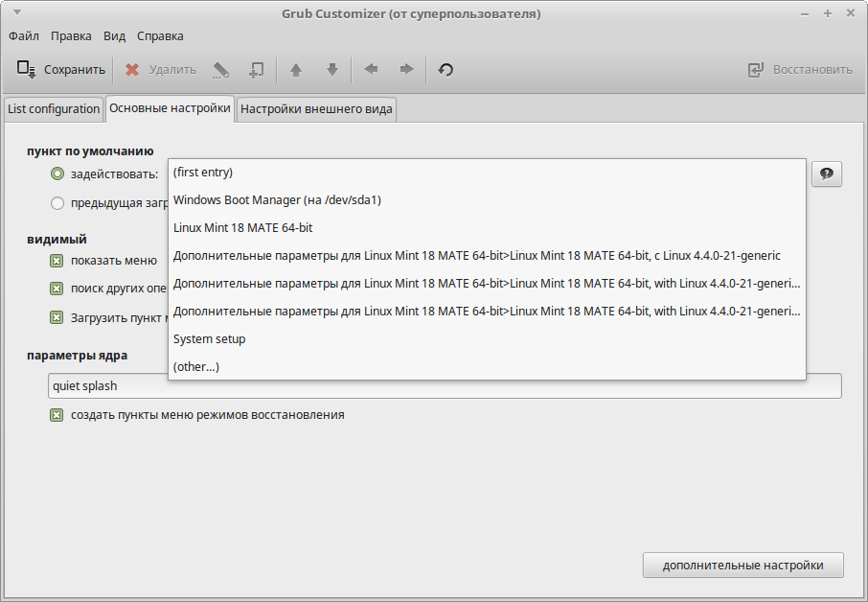Open the Правка menu

point(71,36)
